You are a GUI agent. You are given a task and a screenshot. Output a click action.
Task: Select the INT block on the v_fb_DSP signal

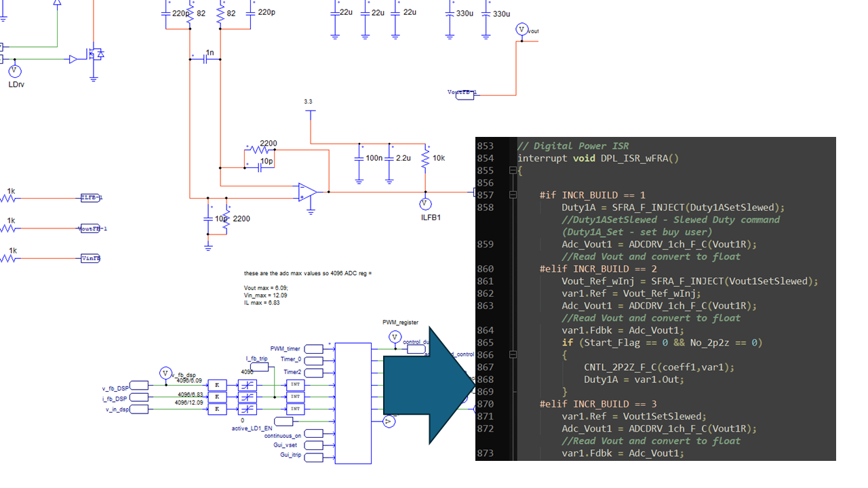tap(296, 385)
